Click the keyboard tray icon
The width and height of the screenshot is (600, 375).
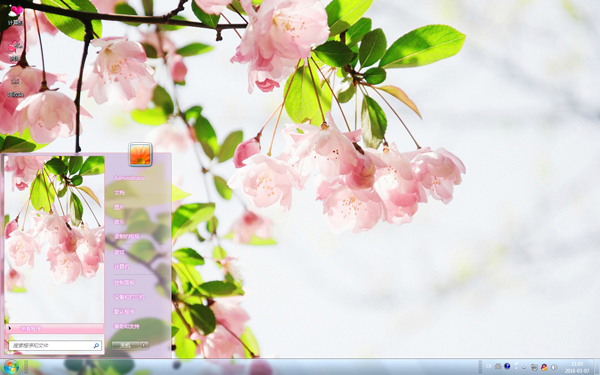[498, 366]
